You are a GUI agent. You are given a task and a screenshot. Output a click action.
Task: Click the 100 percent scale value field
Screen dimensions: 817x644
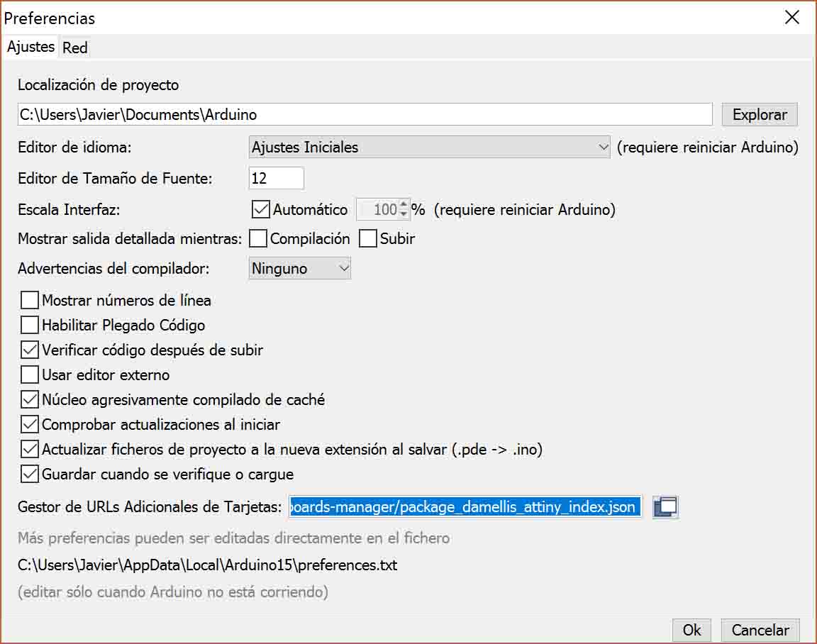378,209
